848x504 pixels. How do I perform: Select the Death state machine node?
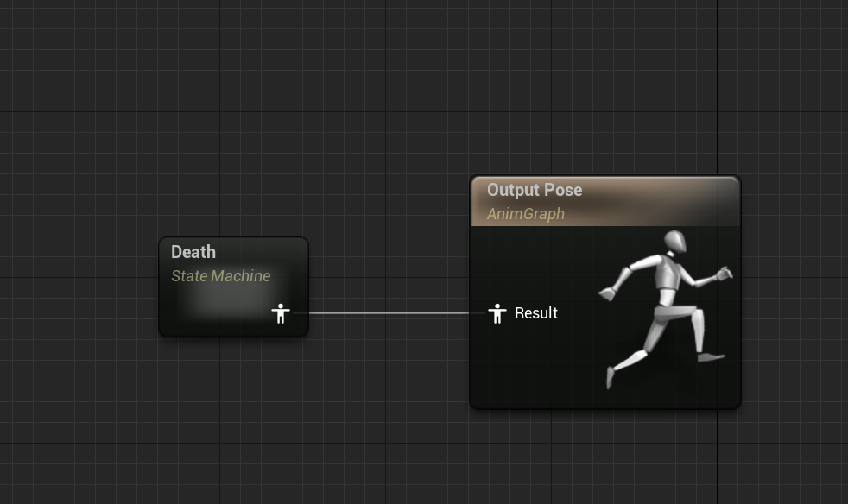pyautogui.click(x=234, y=287)
